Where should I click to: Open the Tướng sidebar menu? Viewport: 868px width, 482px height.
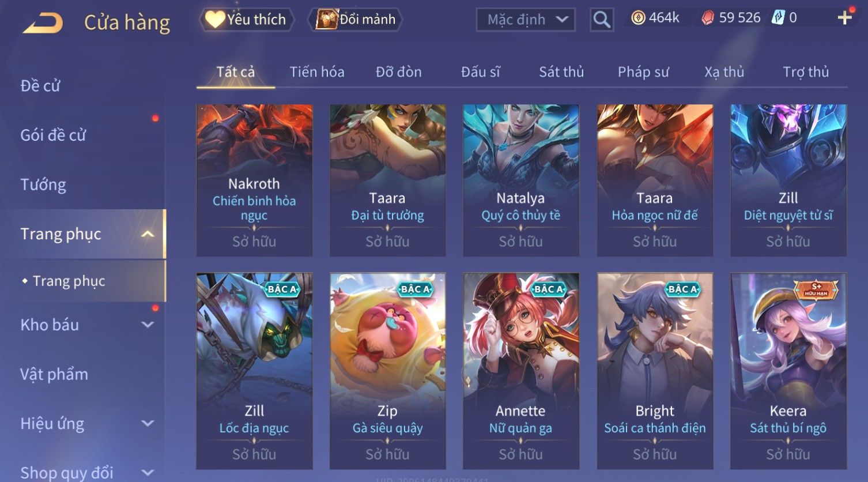click(43, 185)
